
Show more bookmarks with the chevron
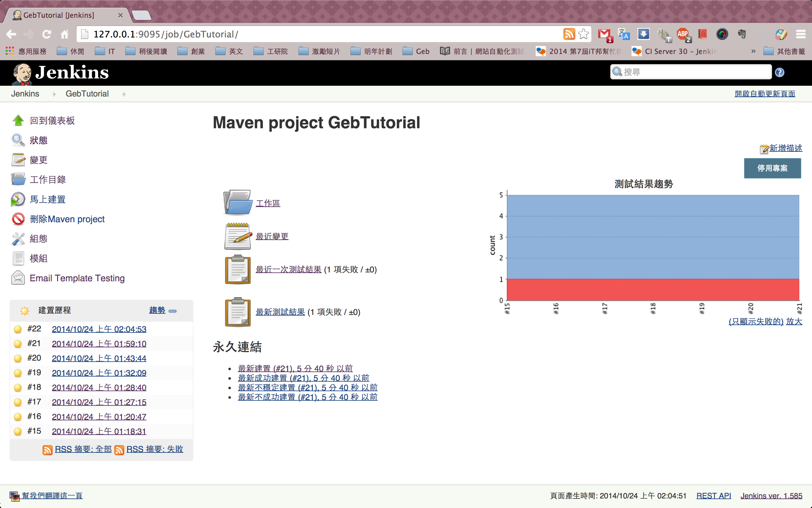(753, 51)
